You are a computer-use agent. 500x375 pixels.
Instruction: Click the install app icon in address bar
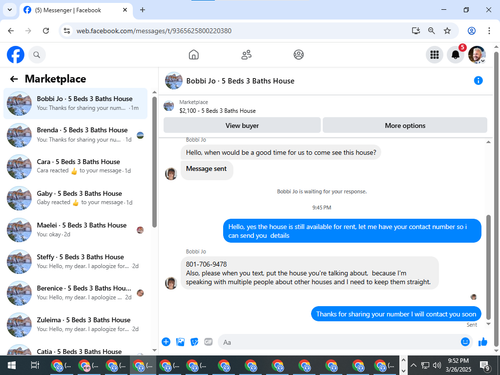(415, 31)
